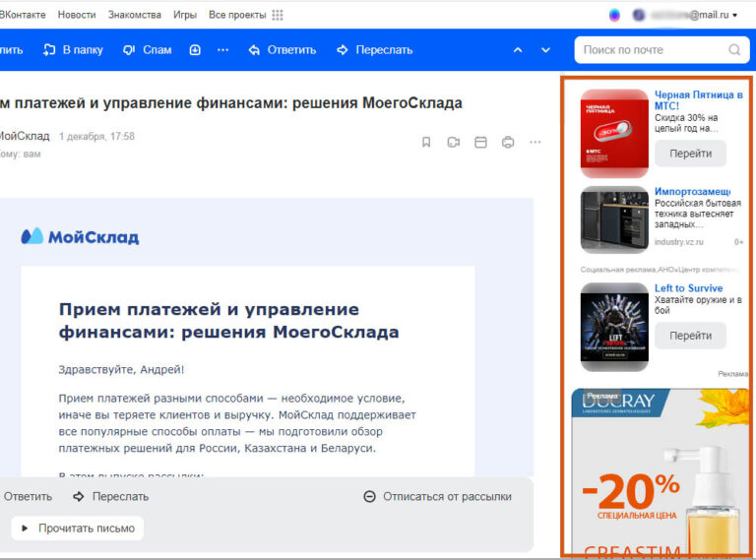Image resolution: width=756 pixels, height=560 pixels.
Task: Go to previous message with up chevron
Action: point(518,50)
